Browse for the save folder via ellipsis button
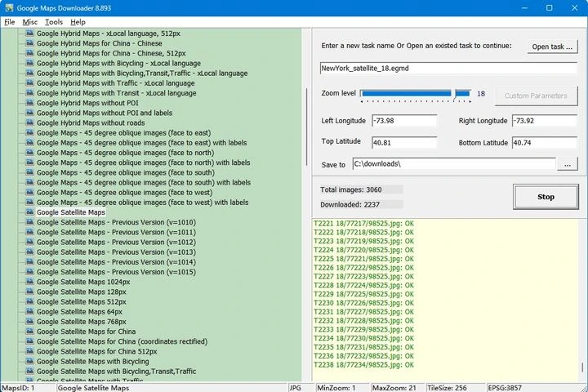This screenshot has width=588, height=392. 568,164
